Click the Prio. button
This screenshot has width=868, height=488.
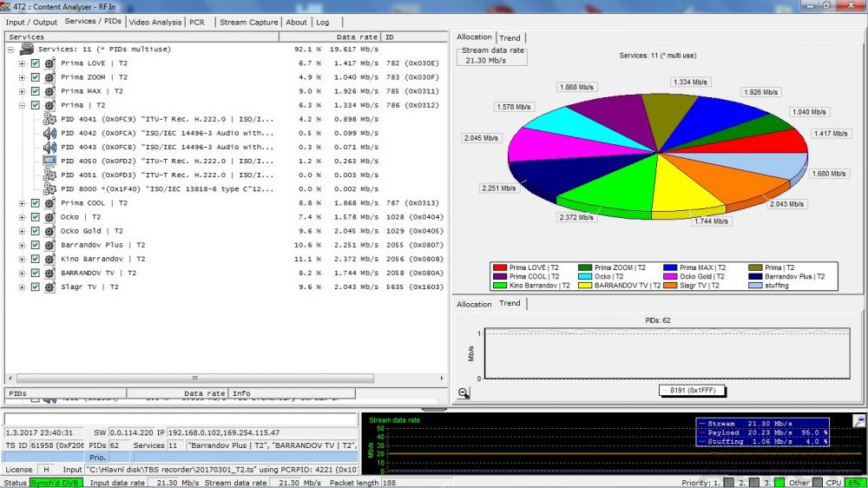click(x=97, y=458)
